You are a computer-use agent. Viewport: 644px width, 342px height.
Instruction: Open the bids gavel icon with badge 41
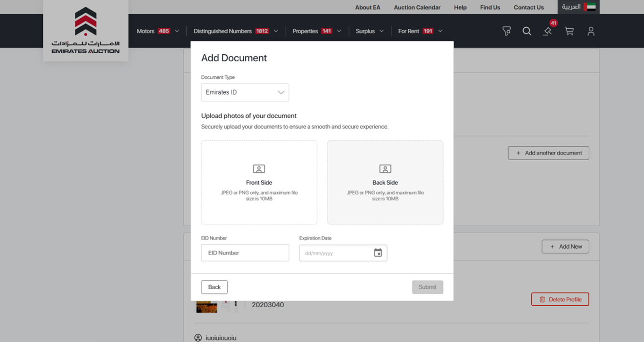click(547, 31)
